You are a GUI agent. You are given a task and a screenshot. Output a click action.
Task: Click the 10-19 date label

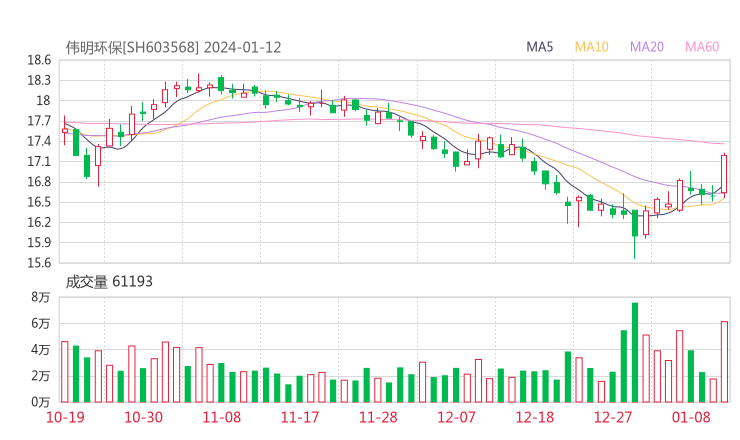click(x=65, y=417)
